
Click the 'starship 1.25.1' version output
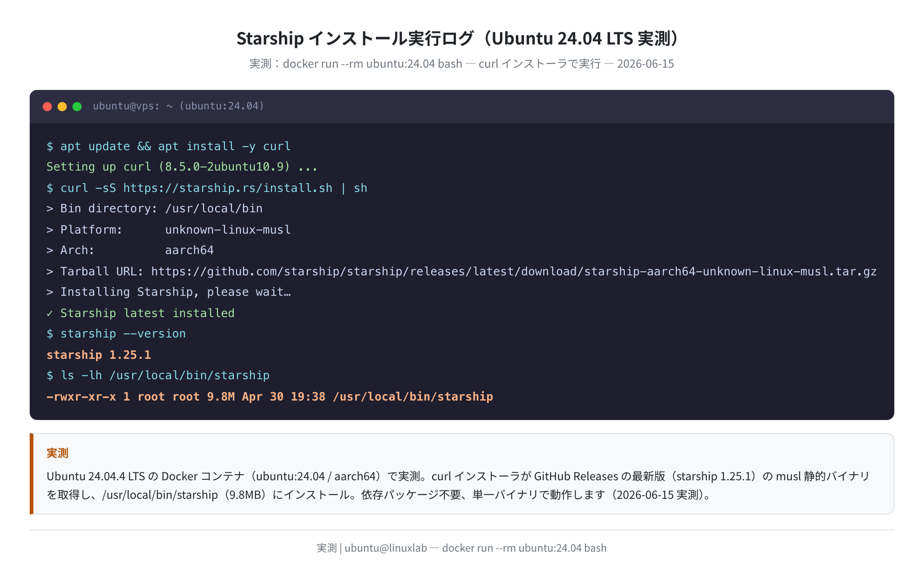[x=99, y=355]
